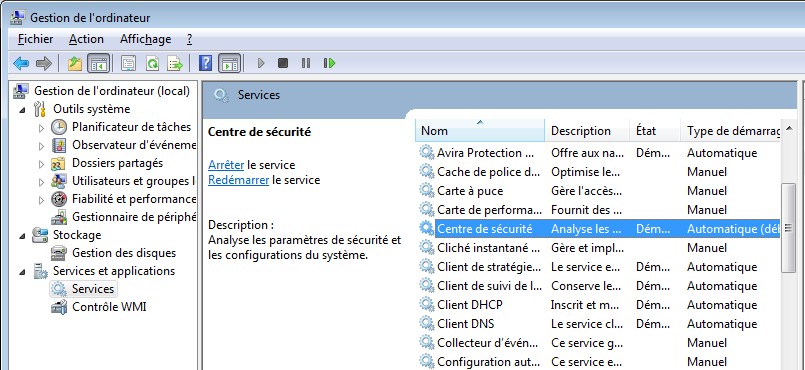Click the gear icon of Carte à puce
The width and height of the screenshot is (805, 370).
(x=427, y=190)
